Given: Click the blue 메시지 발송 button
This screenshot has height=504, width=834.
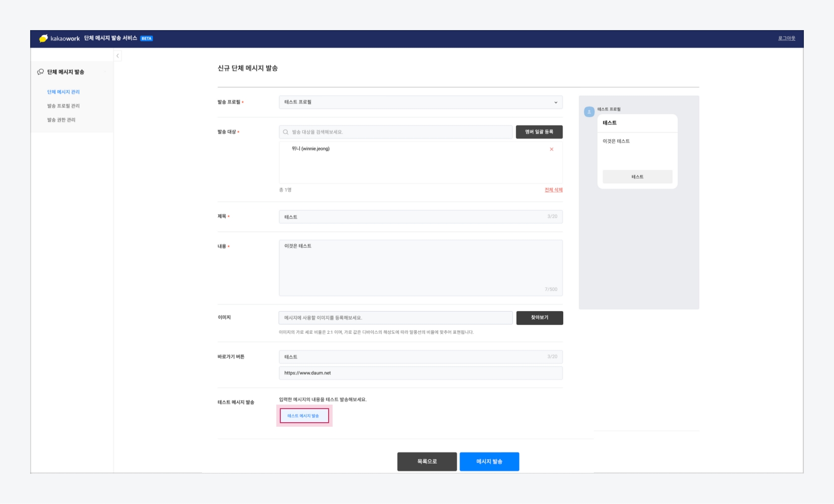Looking at the screenshot, I should [x=489, y=461].
